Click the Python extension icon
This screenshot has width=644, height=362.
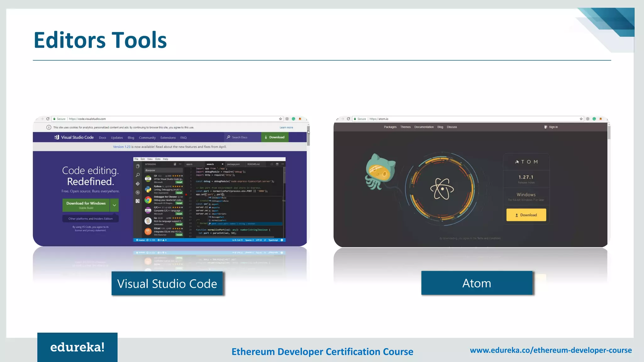point(148,189)
